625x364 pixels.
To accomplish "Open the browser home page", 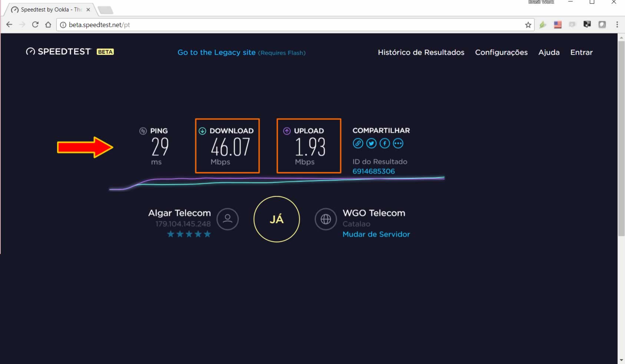I will (48, 24).
